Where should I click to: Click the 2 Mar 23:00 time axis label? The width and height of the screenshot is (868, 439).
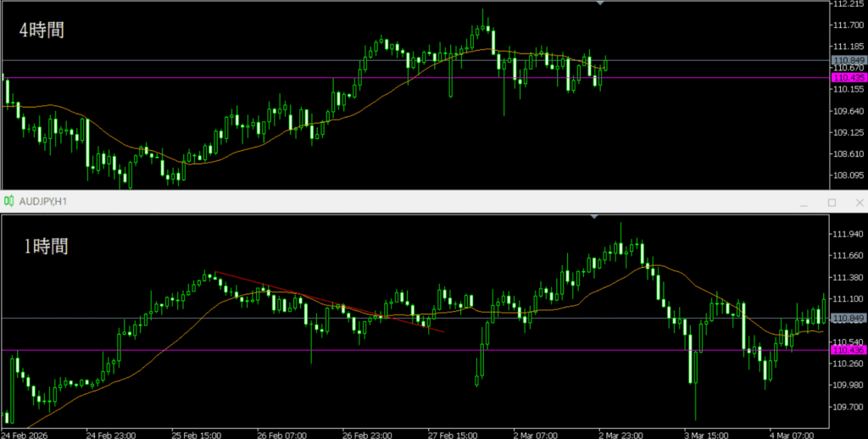(x=621, y=433)
